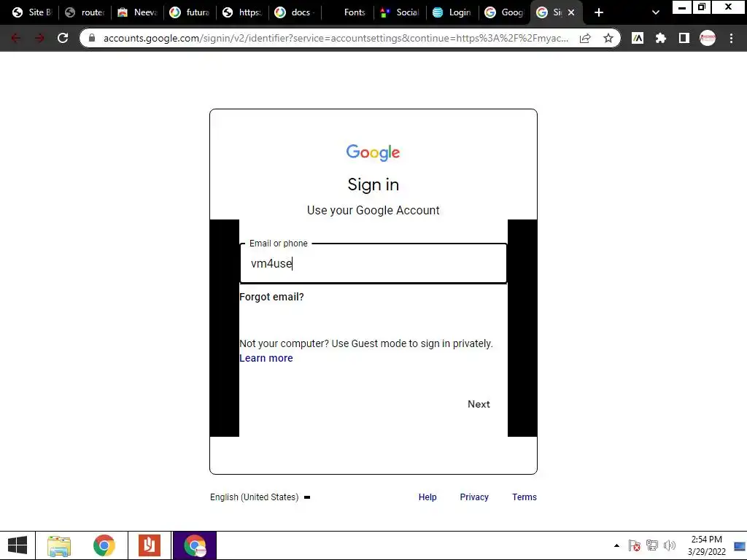This screenshot has width=747, height=560.
Task: Select the active Chrome profile taskbar icon
Action: pyautogui.click(x=194, y=545)
